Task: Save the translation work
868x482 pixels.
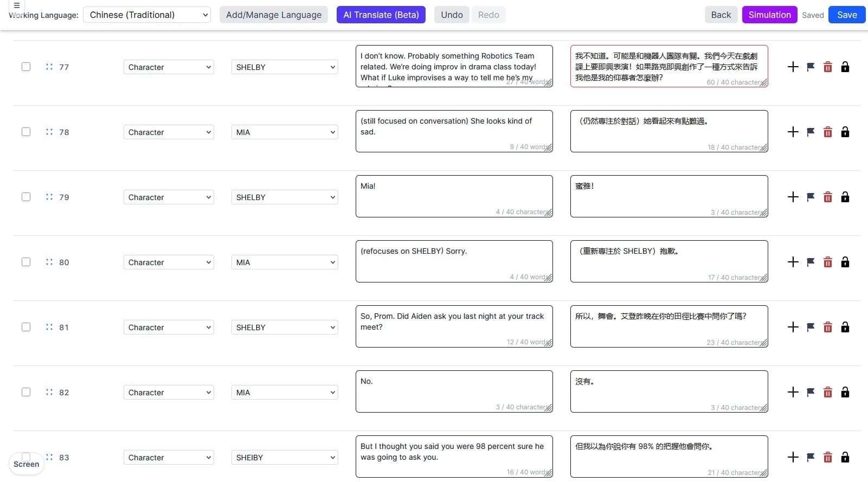Action: point(847,15)
